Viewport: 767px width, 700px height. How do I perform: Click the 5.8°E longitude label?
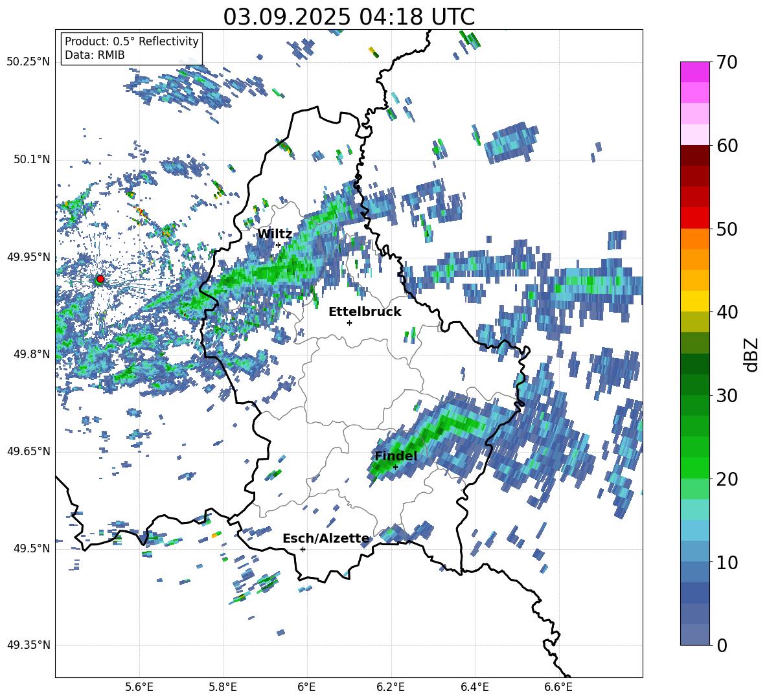point(223,687)
